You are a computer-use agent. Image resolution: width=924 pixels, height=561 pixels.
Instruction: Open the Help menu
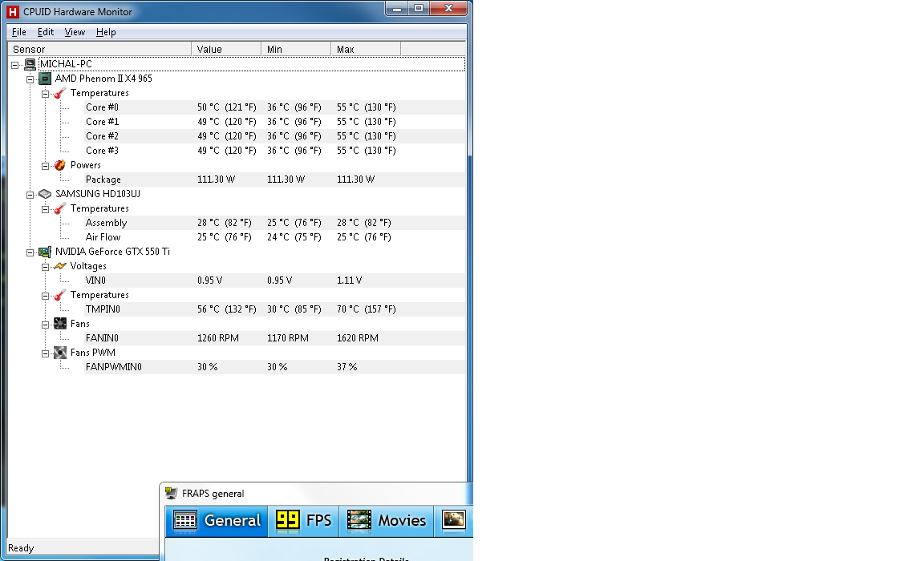[x=106, y=32]
